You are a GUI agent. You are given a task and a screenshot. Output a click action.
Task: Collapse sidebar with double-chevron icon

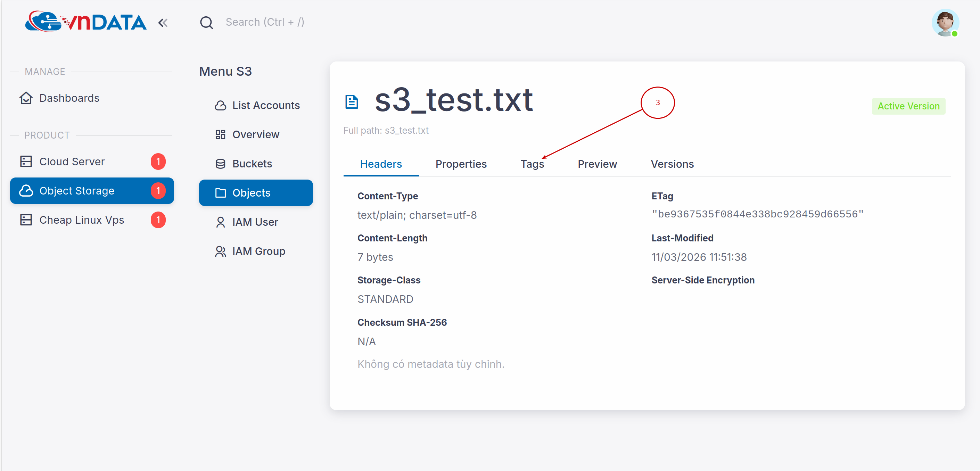163,23
